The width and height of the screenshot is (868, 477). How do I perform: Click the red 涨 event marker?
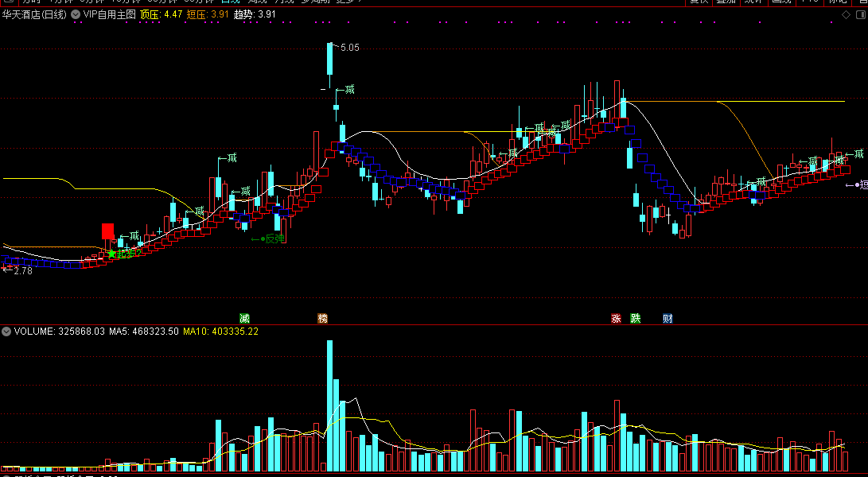(x=616, y=318)
